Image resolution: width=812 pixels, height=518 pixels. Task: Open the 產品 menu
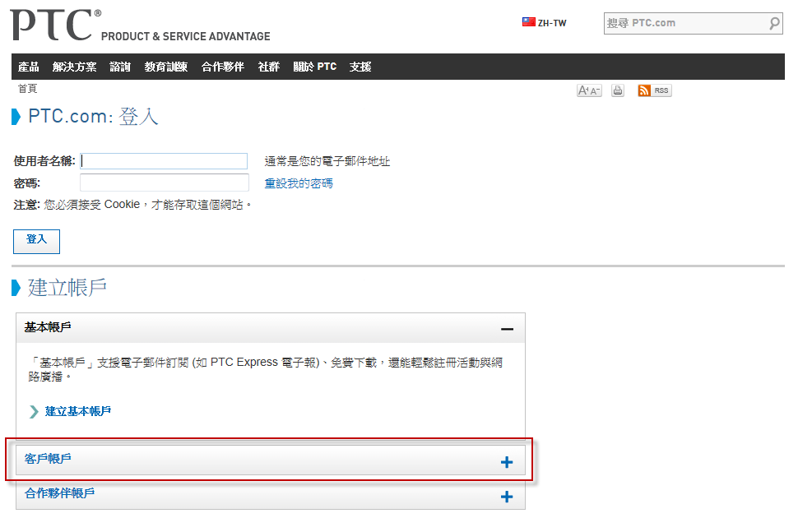coord(29,67)
